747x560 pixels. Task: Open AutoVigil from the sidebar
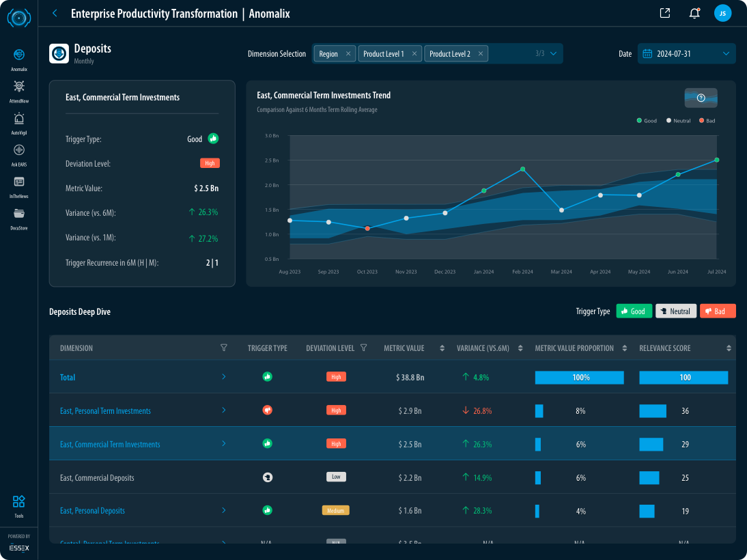[x=19, y=119]
